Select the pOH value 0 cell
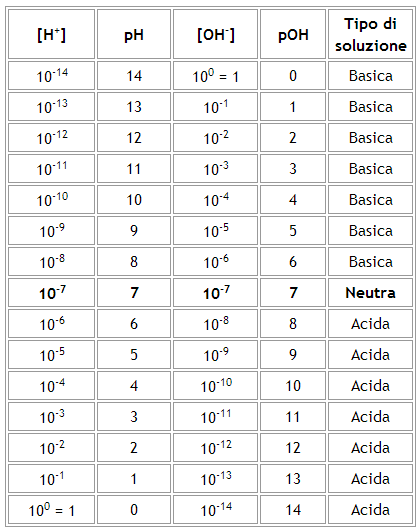Image resolution: width=420 pixels, height=532 pixels. pyautogui.click(x=293, y=75)
